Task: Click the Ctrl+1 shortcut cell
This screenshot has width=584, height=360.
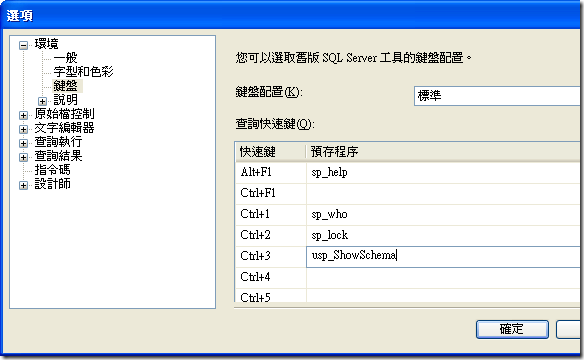Action: [271, 214]
